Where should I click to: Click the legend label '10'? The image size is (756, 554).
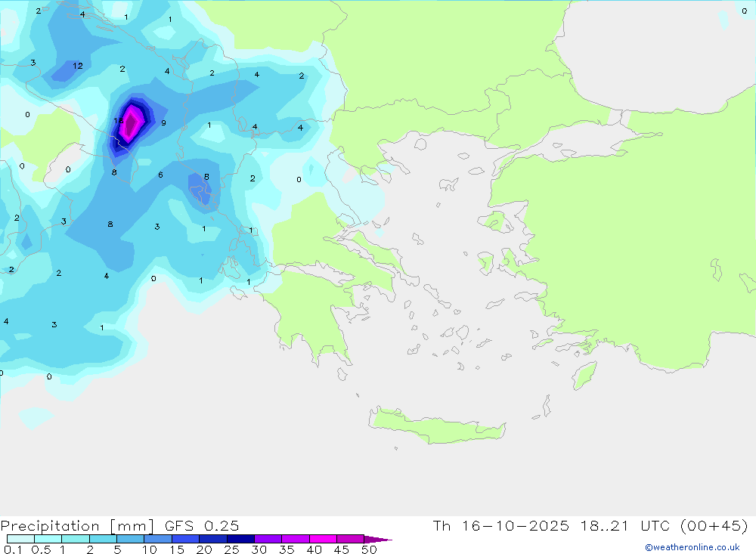pos(150,549)
